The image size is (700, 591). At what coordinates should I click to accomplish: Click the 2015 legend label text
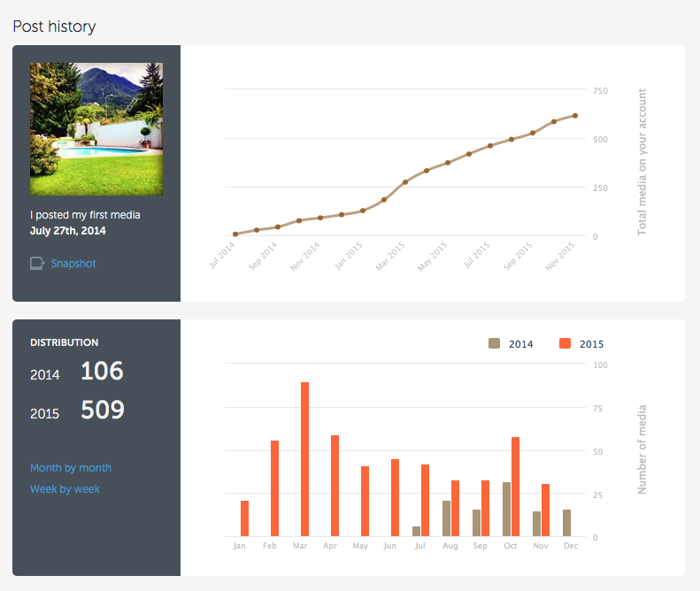pyautogui.click(x=591, y=344)
